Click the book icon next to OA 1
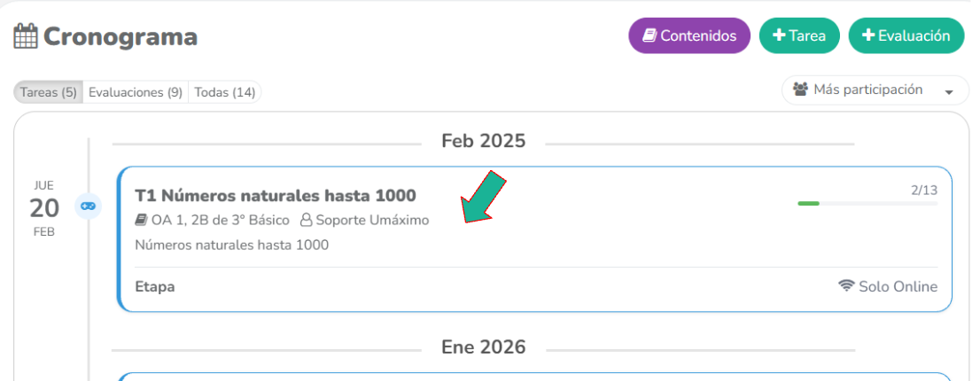The height and width of the screenshot is (381, 980). coord(141,220)
